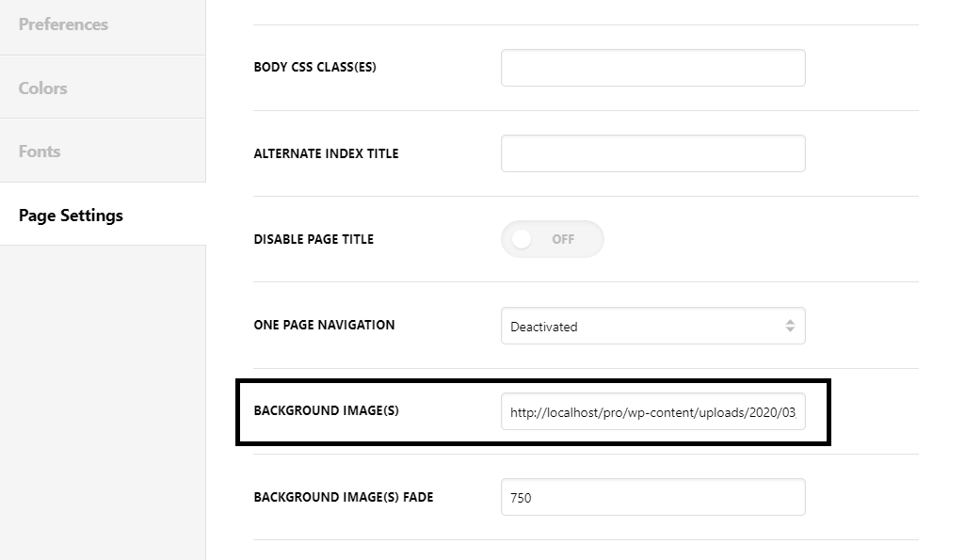Click the Deactivated value in the select box

543,327
